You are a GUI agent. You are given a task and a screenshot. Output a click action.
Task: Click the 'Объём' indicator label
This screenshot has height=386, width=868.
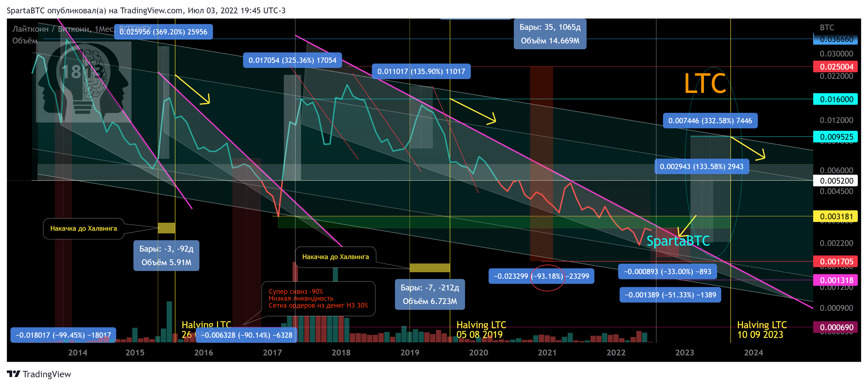(25, 41)
